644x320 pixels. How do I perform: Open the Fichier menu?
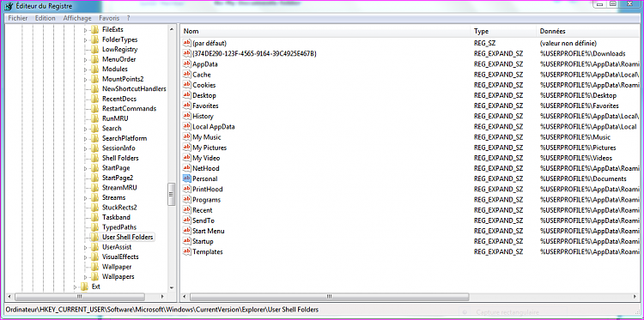pos(18,18)
